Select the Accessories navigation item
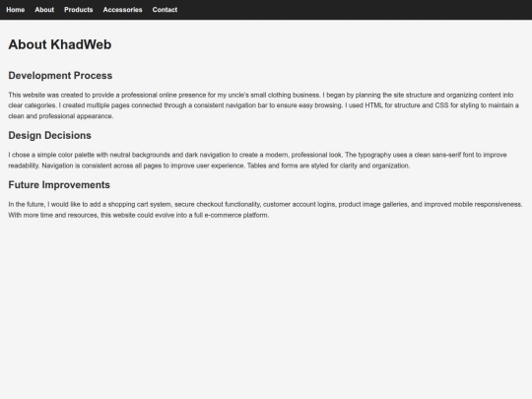Viewport: 532px width, 399px height. (122, 10)
